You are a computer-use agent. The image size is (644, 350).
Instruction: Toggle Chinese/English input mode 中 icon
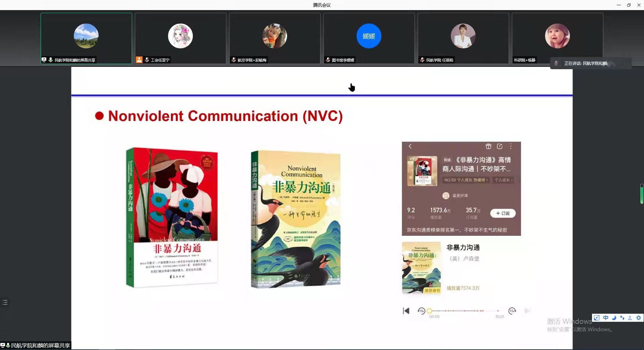(x=605, y=317)
